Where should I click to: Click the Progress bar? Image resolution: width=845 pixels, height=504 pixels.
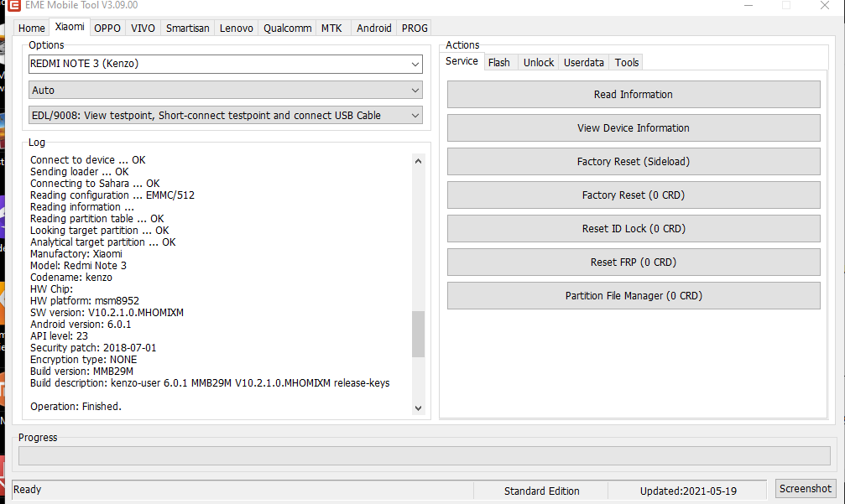pos(425,455)
